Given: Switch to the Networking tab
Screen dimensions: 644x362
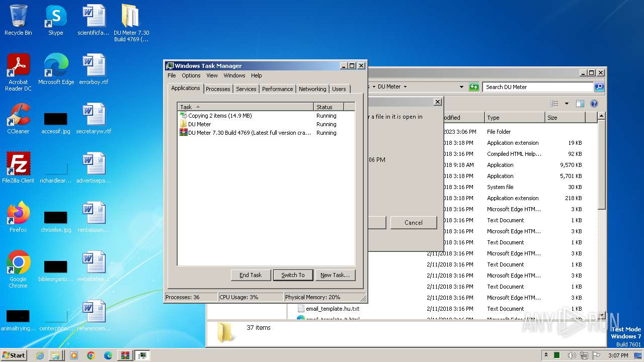Looking at the screenshot, I should pos(312,89).
